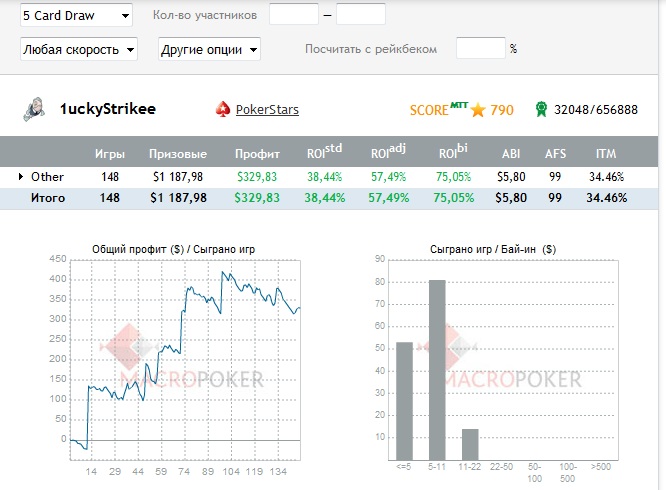This screenshot has height=490, width=666.
Task: Click the <=5 buy-in bar
Action: [x=404, y=401]
